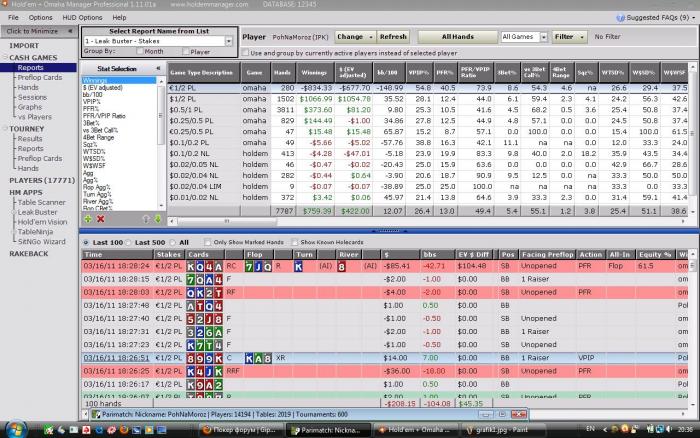
Task: Sort by the bb/100 column header
Action: 388,72
